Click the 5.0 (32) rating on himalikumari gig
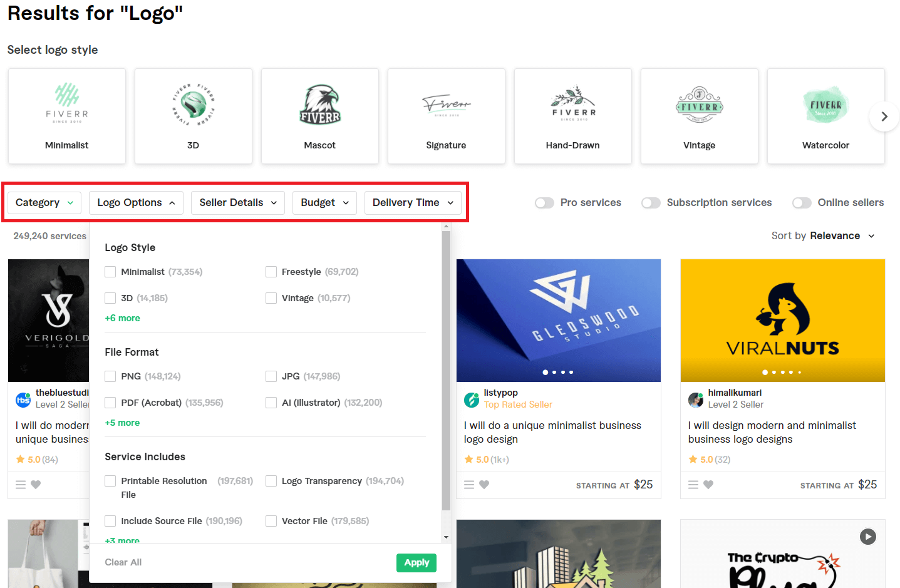The width and height of the screenshot is (900, 588). pos(710,460)
